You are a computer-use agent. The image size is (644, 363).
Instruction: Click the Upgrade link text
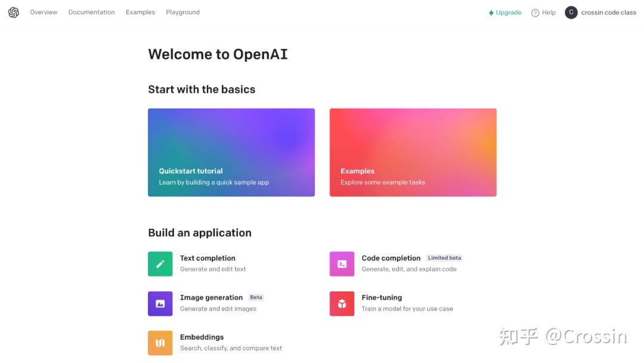pyautogui.click(x=509, y=13)
